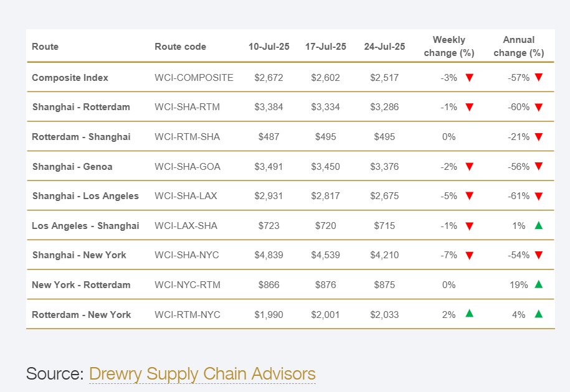Screen dimensions: 570x392
Task: Click the Route code column header
Action: [x=180, y=47]
